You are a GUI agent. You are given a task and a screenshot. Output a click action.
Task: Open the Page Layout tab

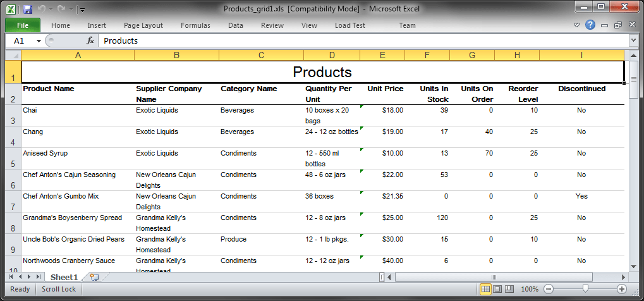[143, 25]
